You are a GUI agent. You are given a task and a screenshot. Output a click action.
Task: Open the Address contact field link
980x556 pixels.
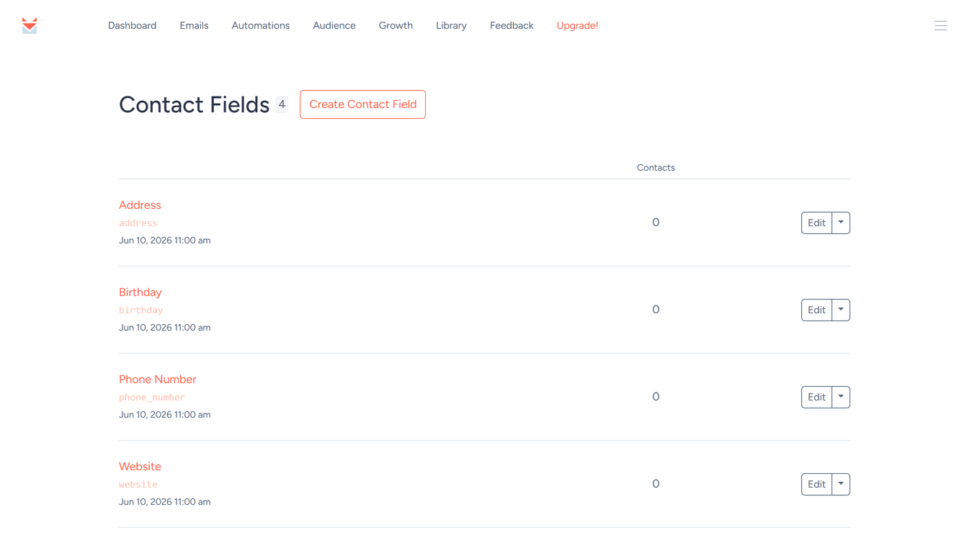(140, 205)
